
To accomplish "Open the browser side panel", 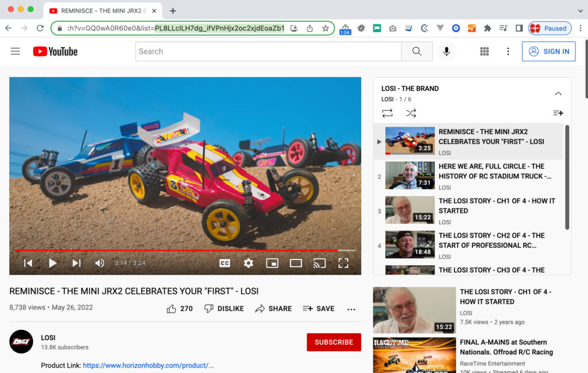I will pyautogui.click(x=519, y=28).
